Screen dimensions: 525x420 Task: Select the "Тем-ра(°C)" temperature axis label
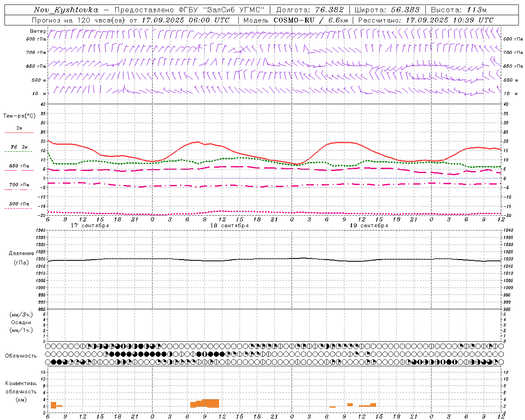(19, 116)
